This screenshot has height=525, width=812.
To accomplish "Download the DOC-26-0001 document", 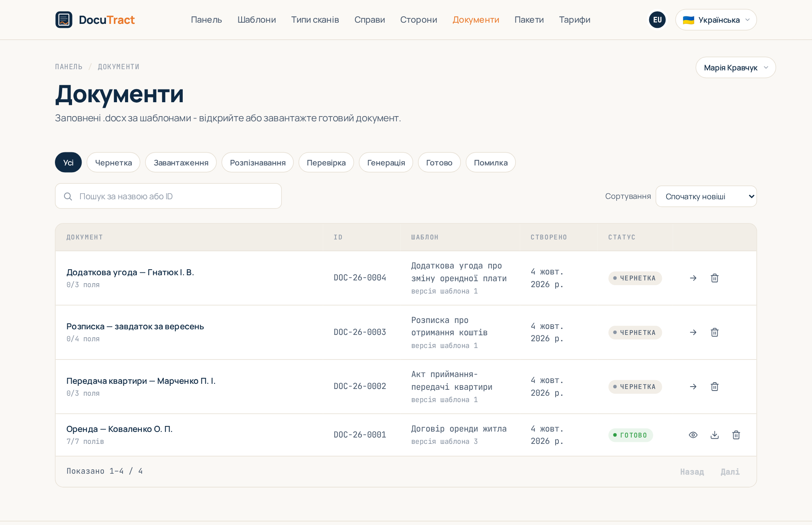I will click(714, 435).
